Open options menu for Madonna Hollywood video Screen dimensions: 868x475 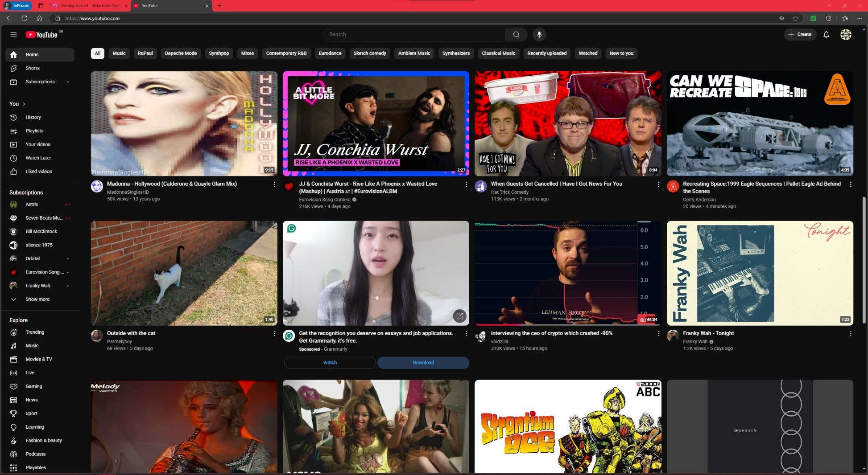(x=274, y=184)
